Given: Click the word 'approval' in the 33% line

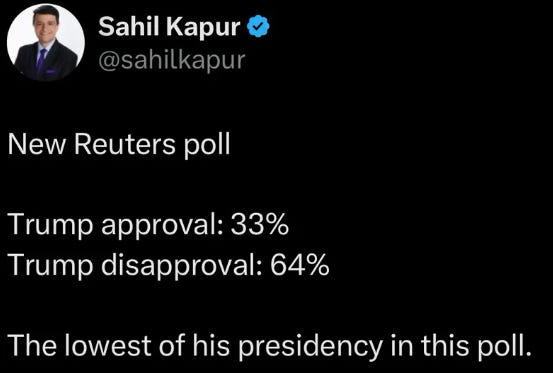Looking at the screenshot, I should click(x=162, y=226).
